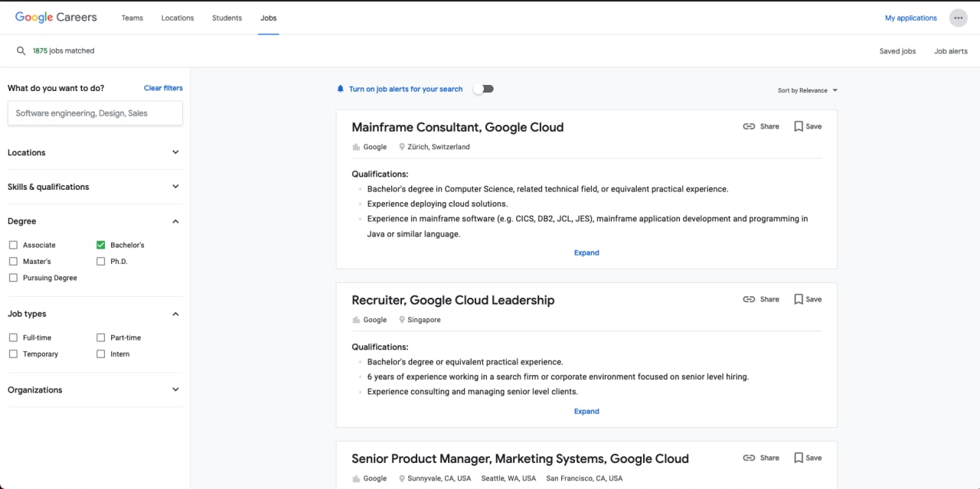This screenshot has width=980, height=489.
Task: Open the Sort by Relevance dropdown
Action: (x=808, y=90)
